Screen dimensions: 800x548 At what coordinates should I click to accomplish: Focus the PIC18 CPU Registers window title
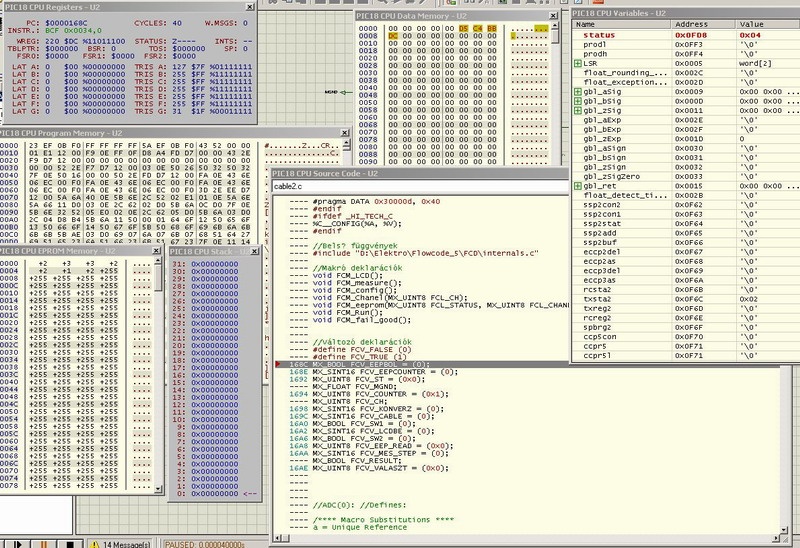pyautogui.click(x=60, y=6)
